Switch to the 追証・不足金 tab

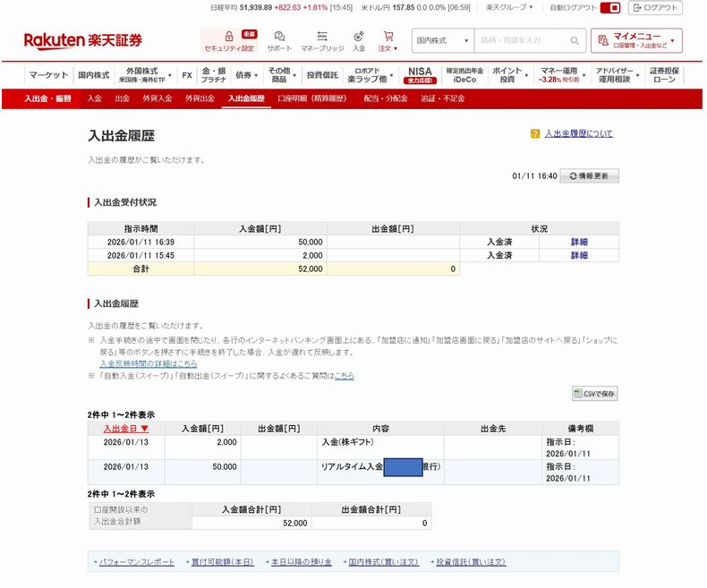[442, 98]
